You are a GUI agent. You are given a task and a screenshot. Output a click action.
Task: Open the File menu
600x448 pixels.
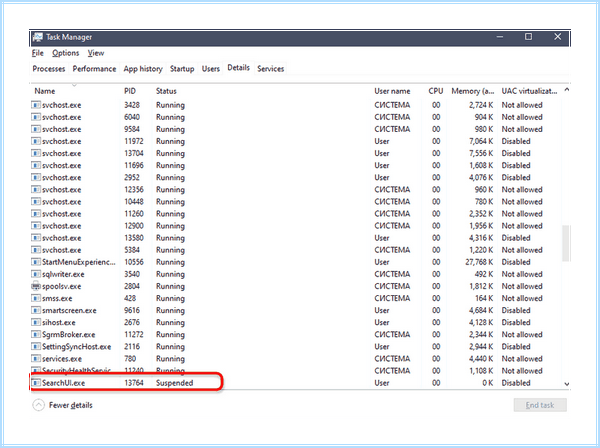point(38,53)
